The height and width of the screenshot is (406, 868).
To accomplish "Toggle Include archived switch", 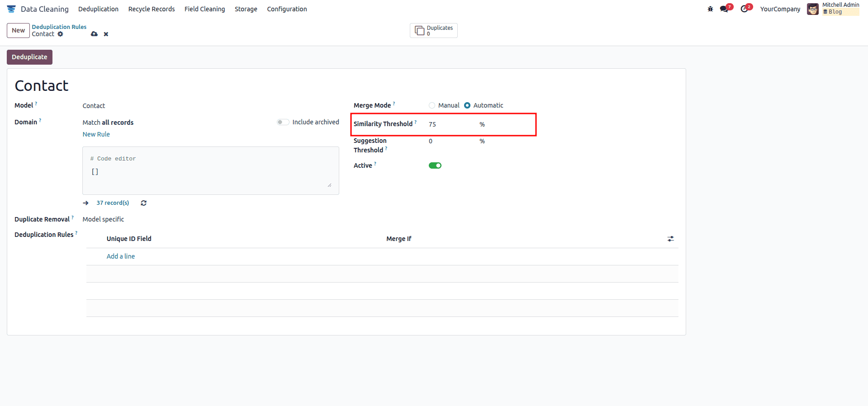I will click(283, 122).
